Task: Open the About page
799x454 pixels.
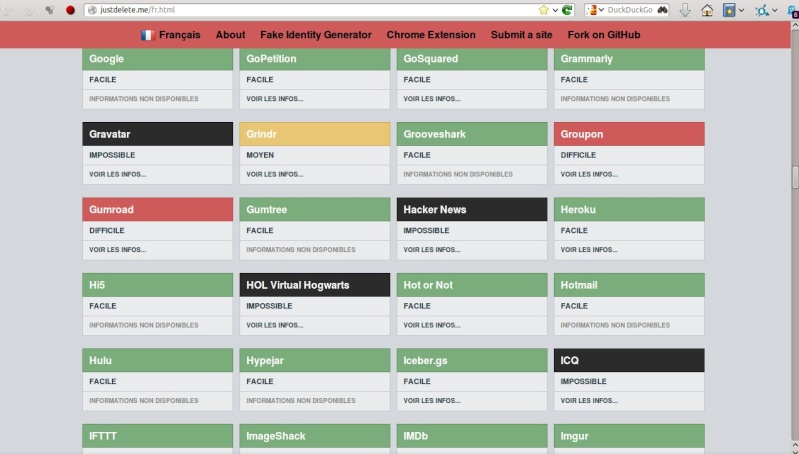Action: click(x=230, y=35)
